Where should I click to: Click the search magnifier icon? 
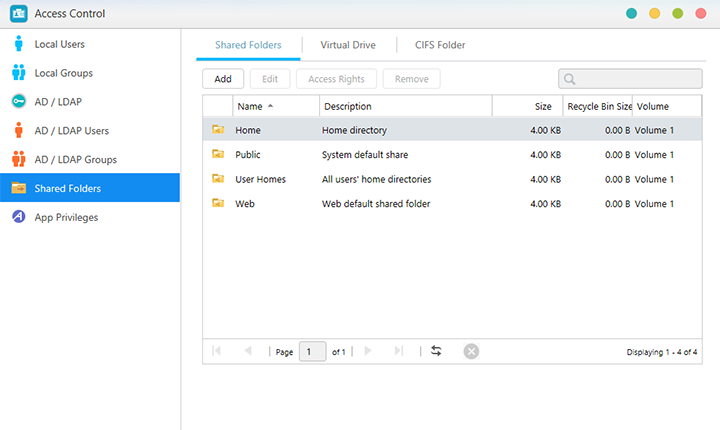tap(570, 79)
